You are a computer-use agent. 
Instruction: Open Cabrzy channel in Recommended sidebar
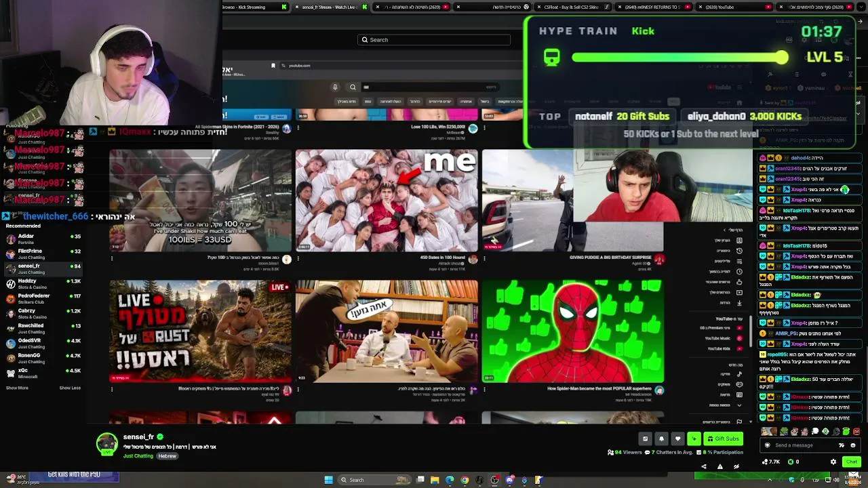pos(43,314)
